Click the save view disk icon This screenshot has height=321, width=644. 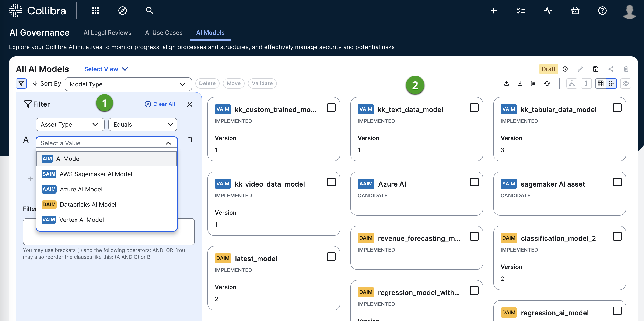(x=595, y=69)
